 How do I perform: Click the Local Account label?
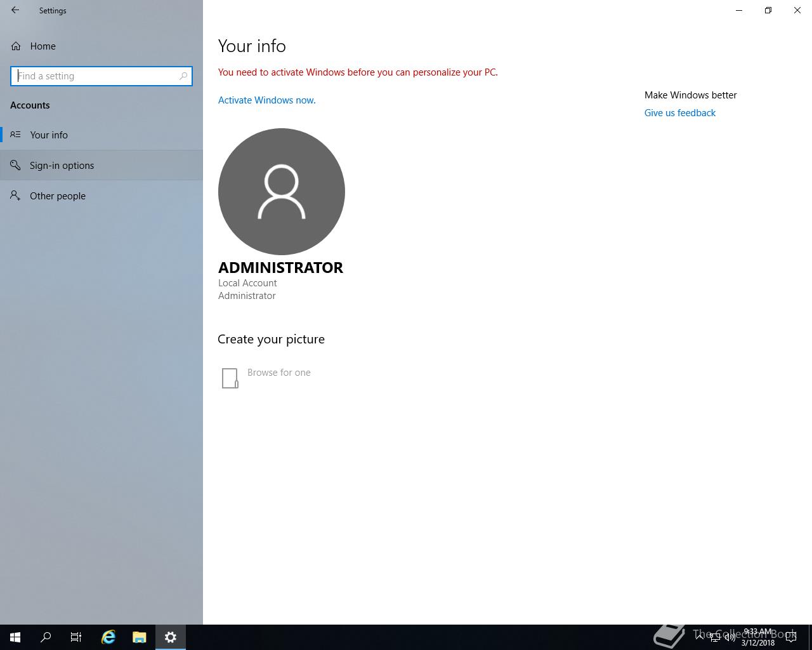point(247,283)
